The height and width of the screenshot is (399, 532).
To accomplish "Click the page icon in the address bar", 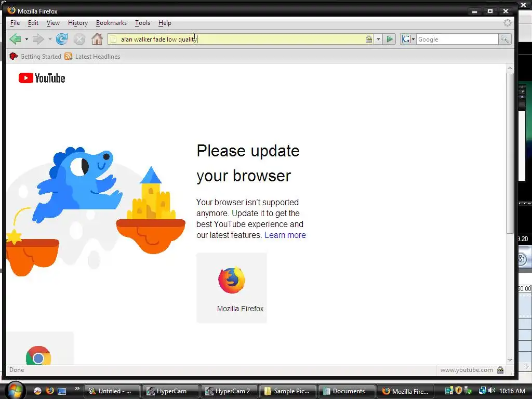I will 114,39.
